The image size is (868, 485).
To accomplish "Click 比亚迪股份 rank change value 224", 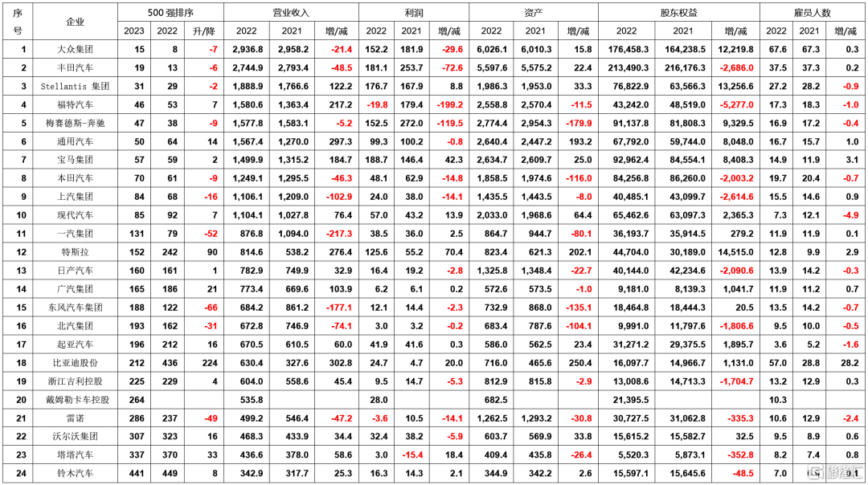I will [x=210, y=363].
